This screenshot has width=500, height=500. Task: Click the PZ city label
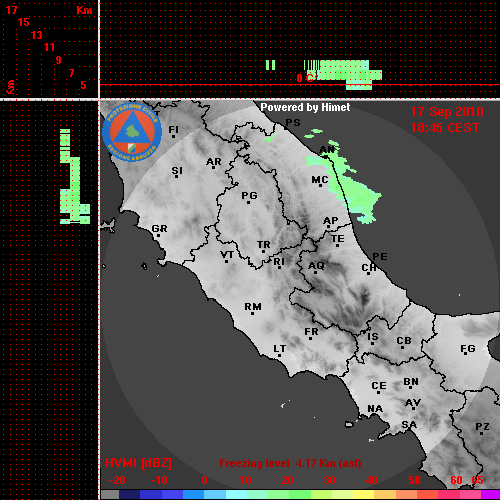click(x=482, y=427)
